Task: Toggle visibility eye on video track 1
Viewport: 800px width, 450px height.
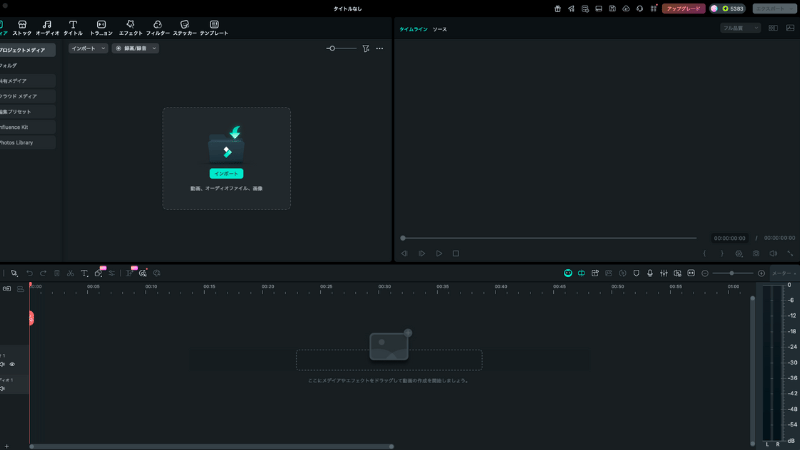Action: tap(12, 364)
